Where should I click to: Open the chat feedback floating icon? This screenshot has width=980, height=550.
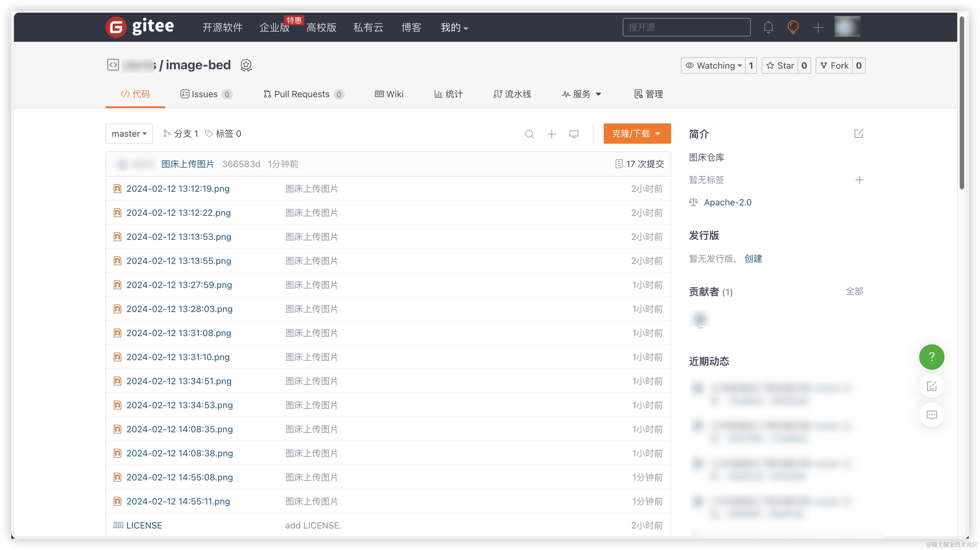[931, 415]
